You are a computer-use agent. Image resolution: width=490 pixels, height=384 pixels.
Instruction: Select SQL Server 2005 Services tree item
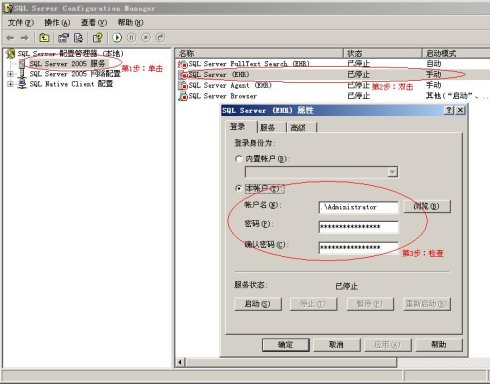pos(67,63)
